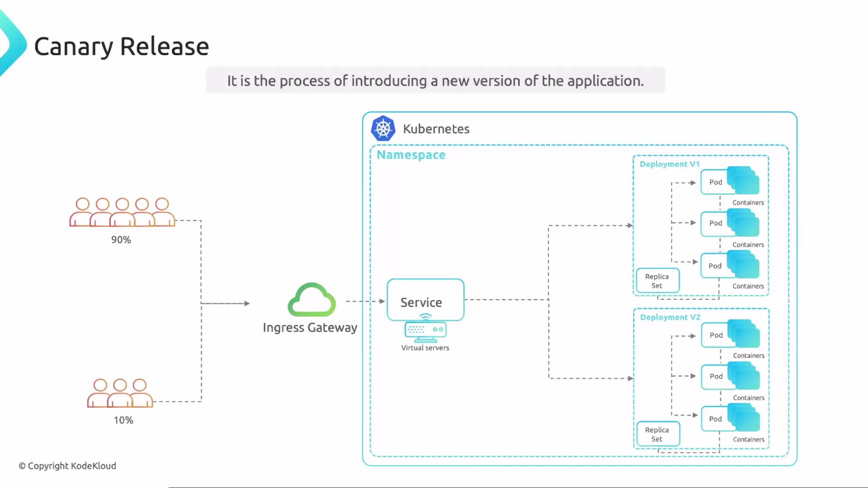Screen dimensions: 868x488
Task: Click the green Ingress Gateway cloud icon
Action: (x=311, y=300)
